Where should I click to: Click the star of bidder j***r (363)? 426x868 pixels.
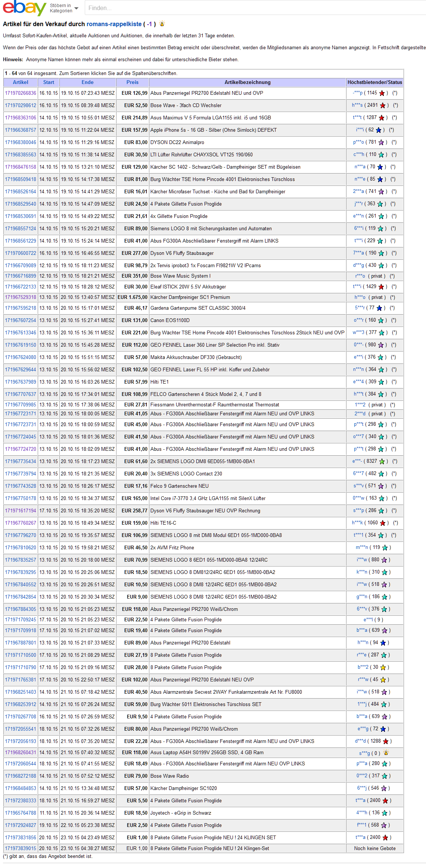[x=380, y=204]
